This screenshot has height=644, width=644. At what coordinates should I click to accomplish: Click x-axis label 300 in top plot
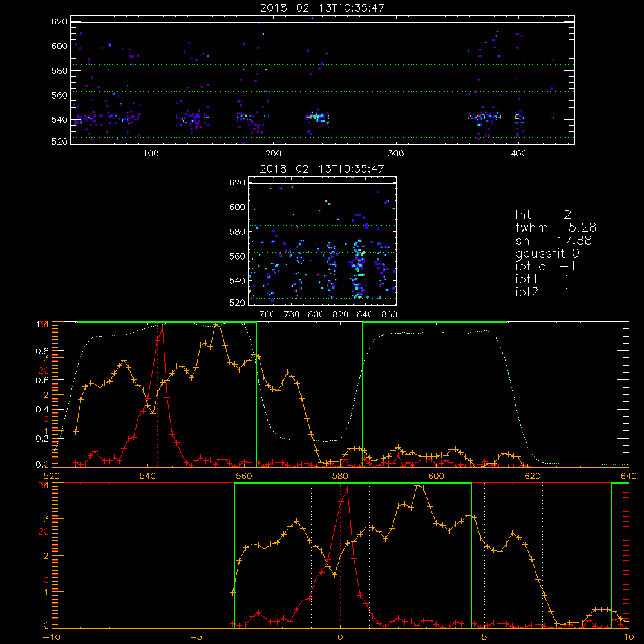coord(396,154)
